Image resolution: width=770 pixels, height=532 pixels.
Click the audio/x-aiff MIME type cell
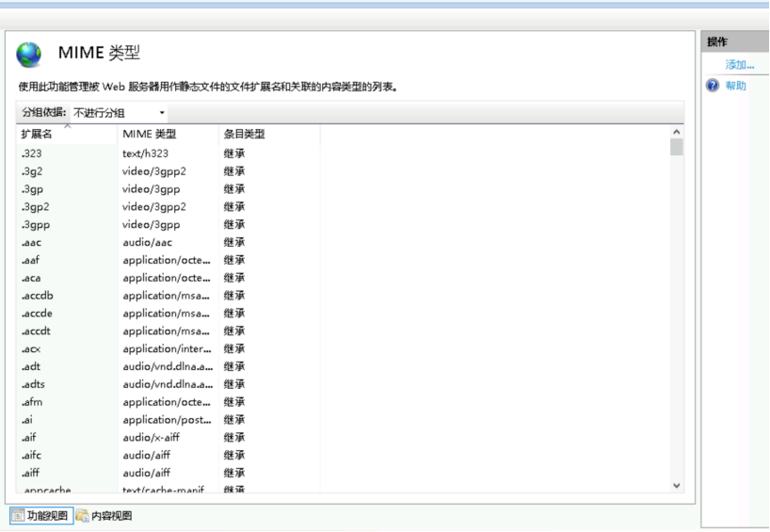(x=151, y=437)
